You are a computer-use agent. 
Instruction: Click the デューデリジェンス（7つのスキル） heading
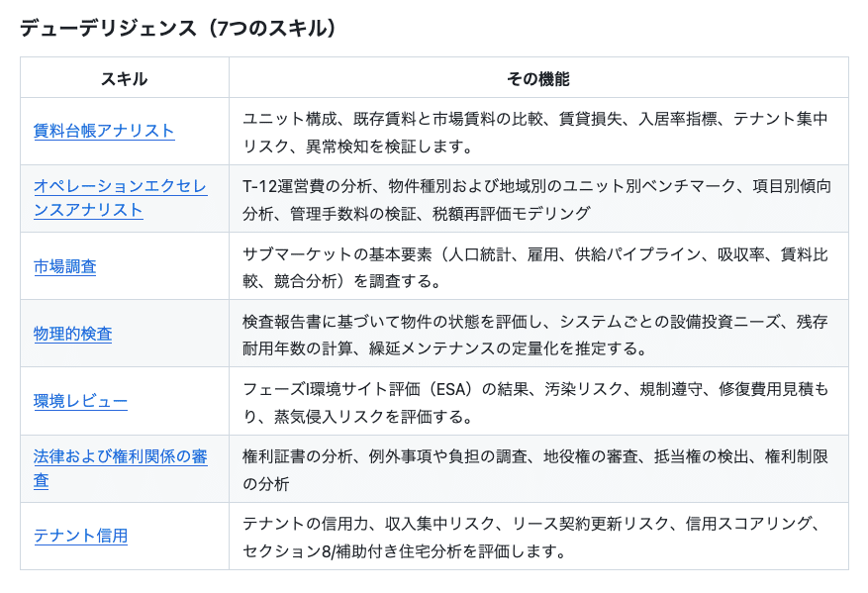pos(178,28)
